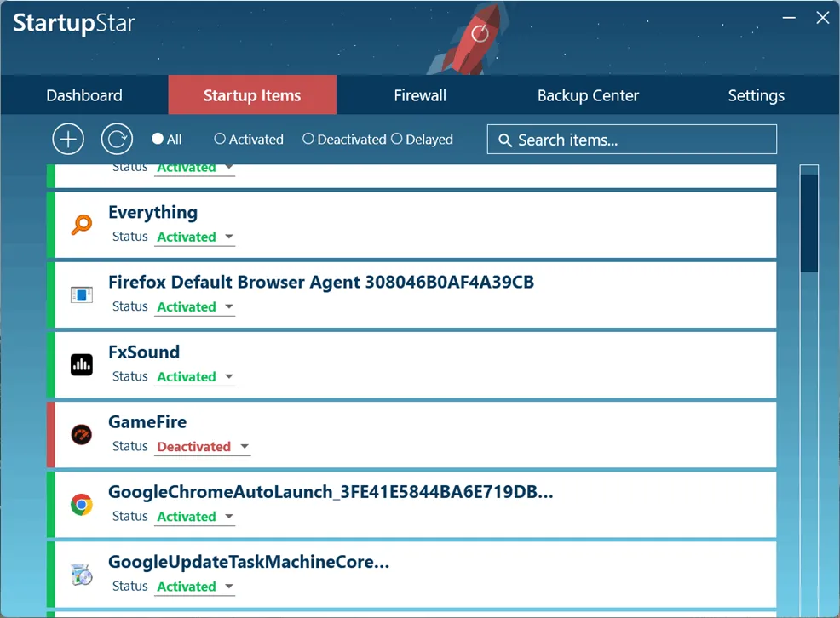The image size is (840, 618).
Task: Open status dropdown for GoogleUpdateTaskMachineCore
Action: tap(194, 587)
